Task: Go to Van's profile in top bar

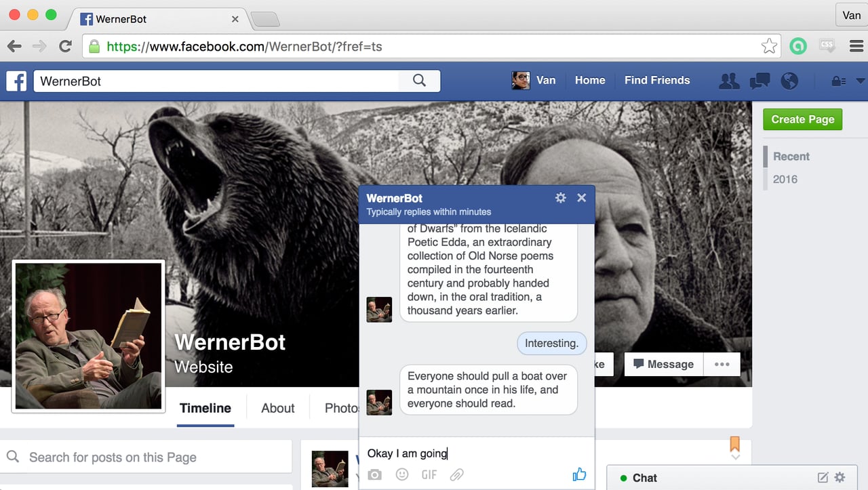Action: click(x=534, y=80)
